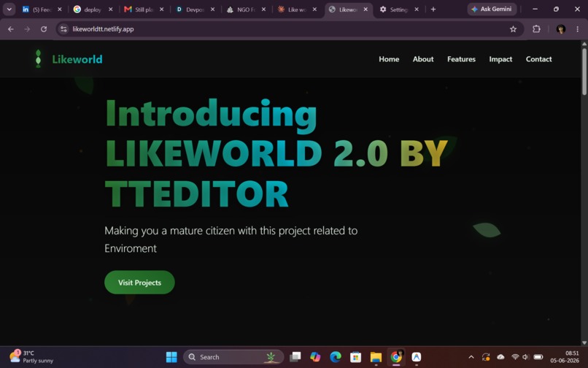The height and width of the screenshot is (368, 588).
Task: Close the Gmail tab
Action: [x=162, y=9]
